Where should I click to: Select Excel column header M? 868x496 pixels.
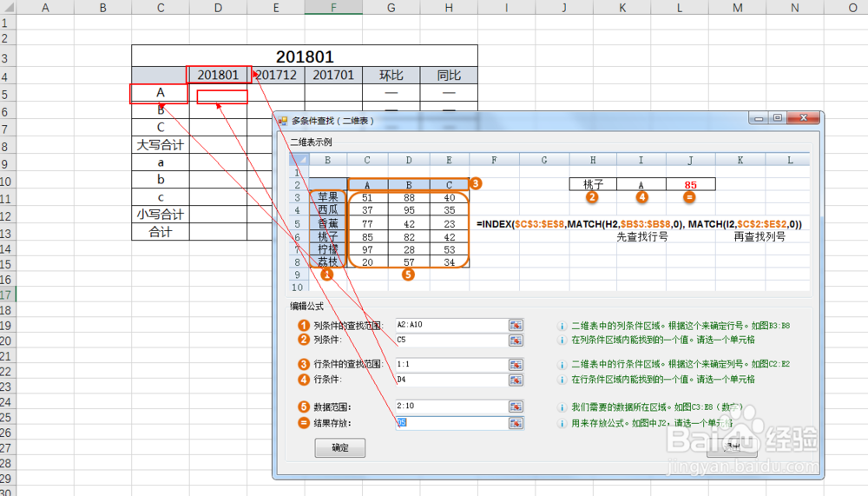737,8
